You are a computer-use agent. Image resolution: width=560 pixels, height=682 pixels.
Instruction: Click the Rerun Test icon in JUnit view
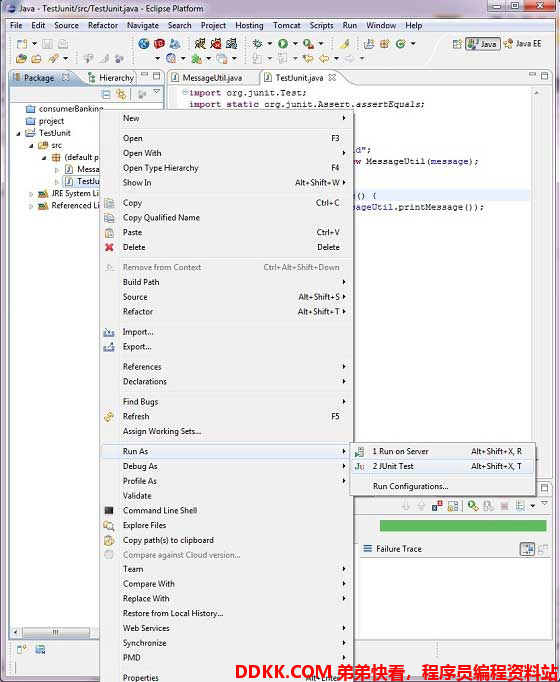point(473,506)
